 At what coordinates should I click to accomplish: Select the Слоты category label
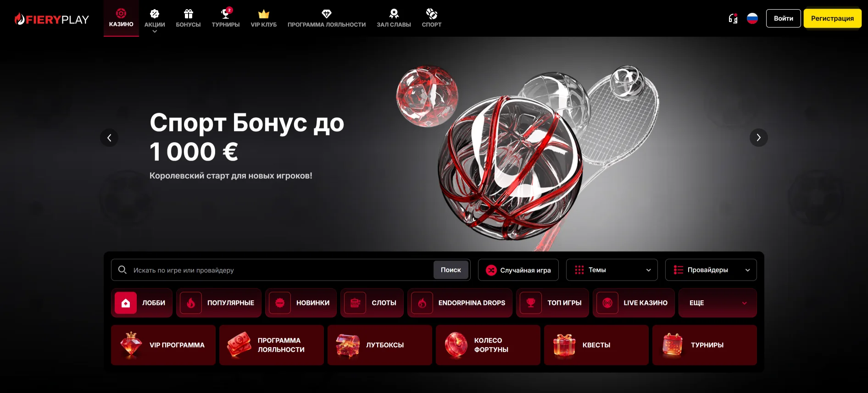(x=384, y=303)
